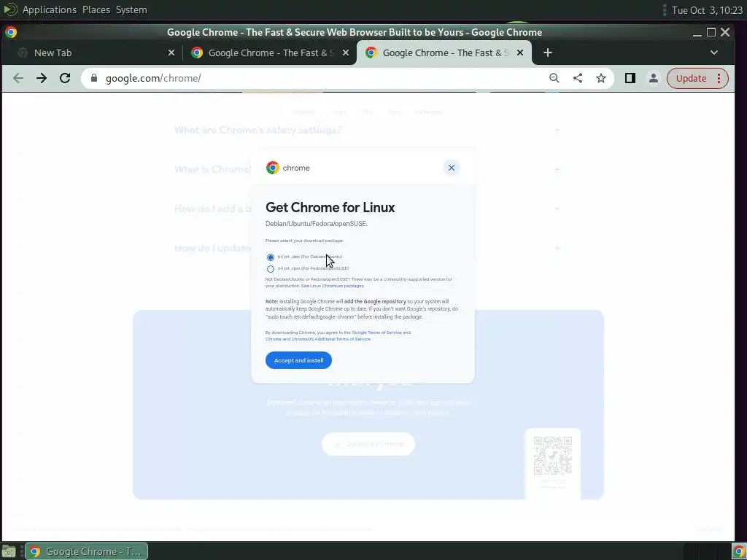Click the chrome logo in dialog header
747x560 pixels.
287,168
